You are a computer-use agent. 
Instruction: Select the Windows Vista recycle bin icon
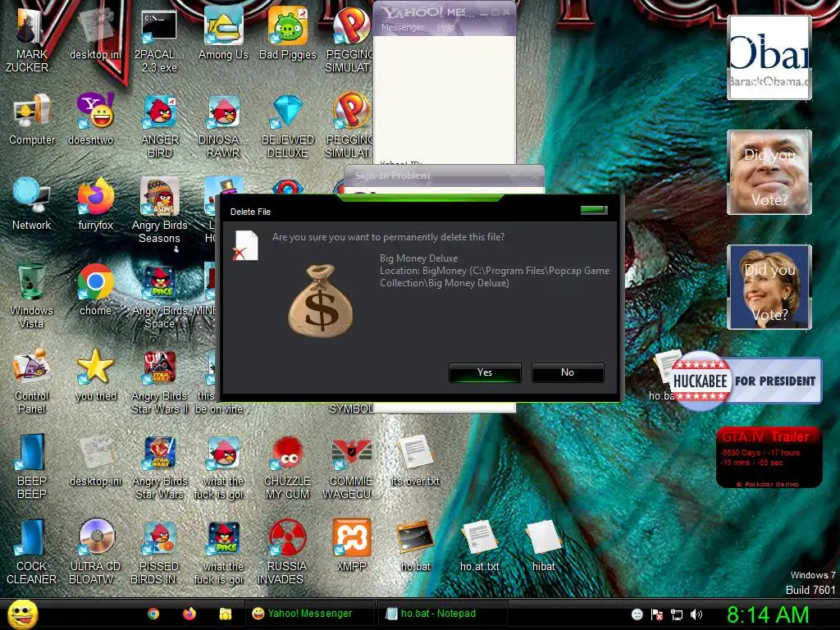click(32, 295)
